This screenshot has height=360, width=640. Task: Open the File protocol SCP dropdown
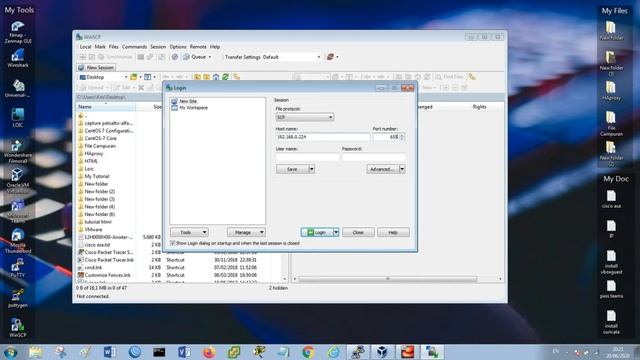tap(304, 117)
